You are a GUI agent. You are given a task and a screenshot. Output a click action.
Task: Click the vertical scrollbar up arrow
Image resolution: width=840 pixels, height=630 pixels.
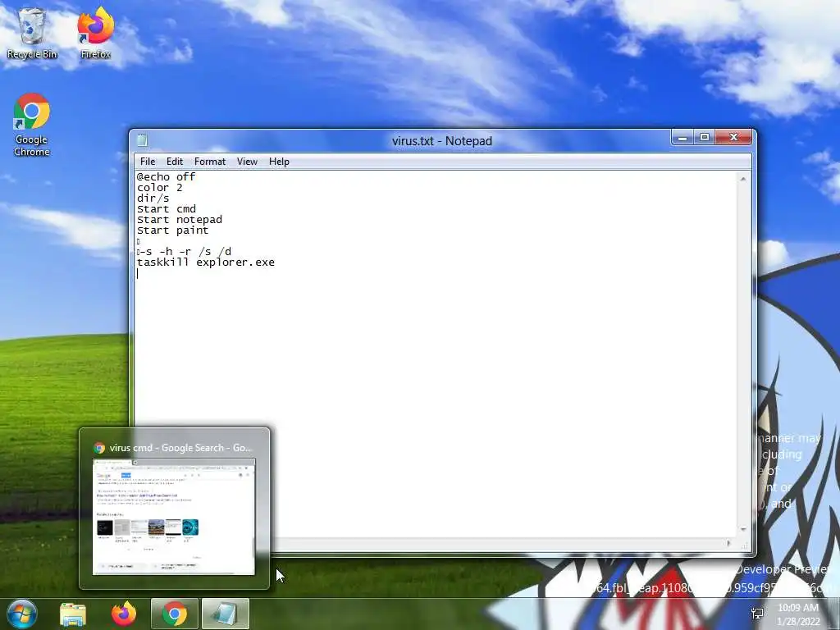(x=743, y=179)
